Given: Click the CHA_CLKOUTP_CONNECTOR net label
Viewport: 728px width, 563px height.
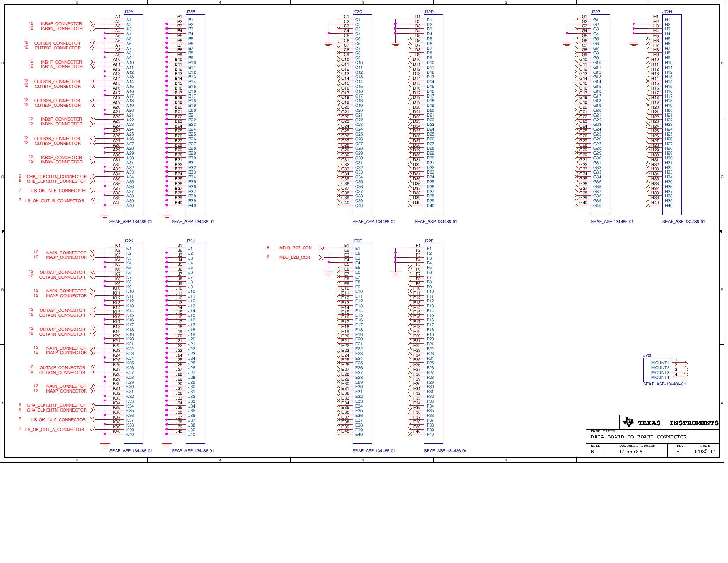Looking at the screenshot, I should [x=56, y=405].
